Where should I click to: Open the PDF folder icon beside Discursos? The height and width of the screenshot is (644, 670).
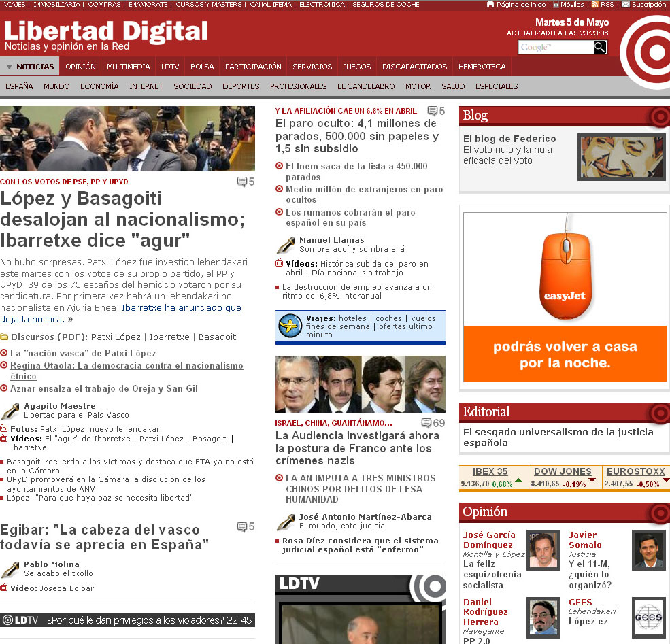pyautogui.click(x=5, y=337)
